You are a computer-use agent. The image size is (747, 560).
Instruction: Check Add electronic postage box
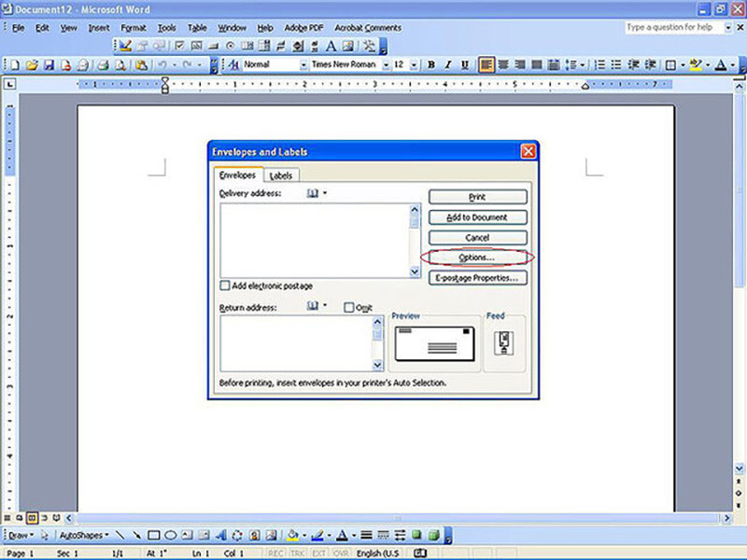[x=225, y=286]
